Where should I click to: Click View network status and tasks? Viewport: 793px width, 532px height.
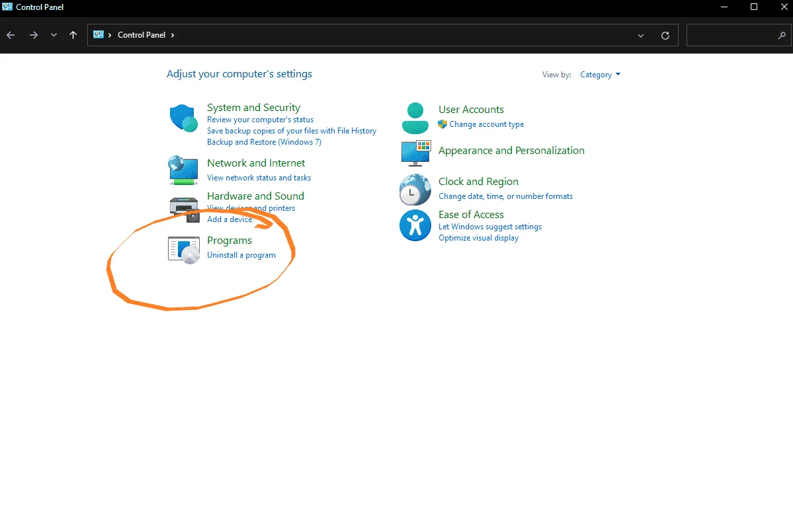coord(259,178)
